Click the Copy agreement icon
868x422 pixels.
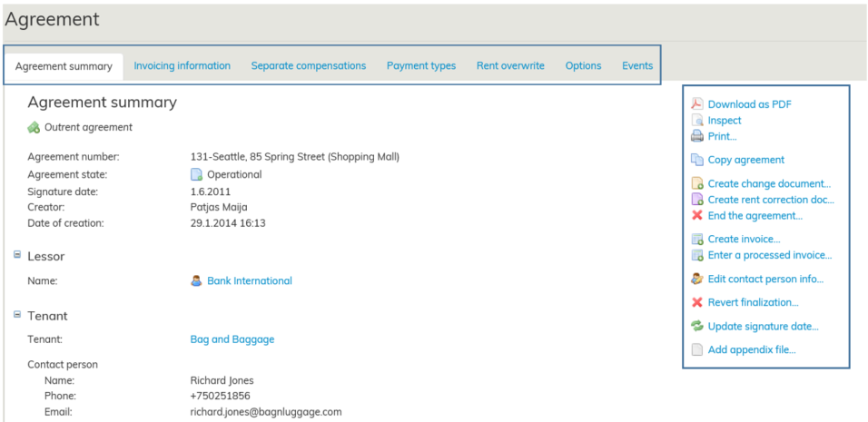pyautogui.click(x=696, y=160)
